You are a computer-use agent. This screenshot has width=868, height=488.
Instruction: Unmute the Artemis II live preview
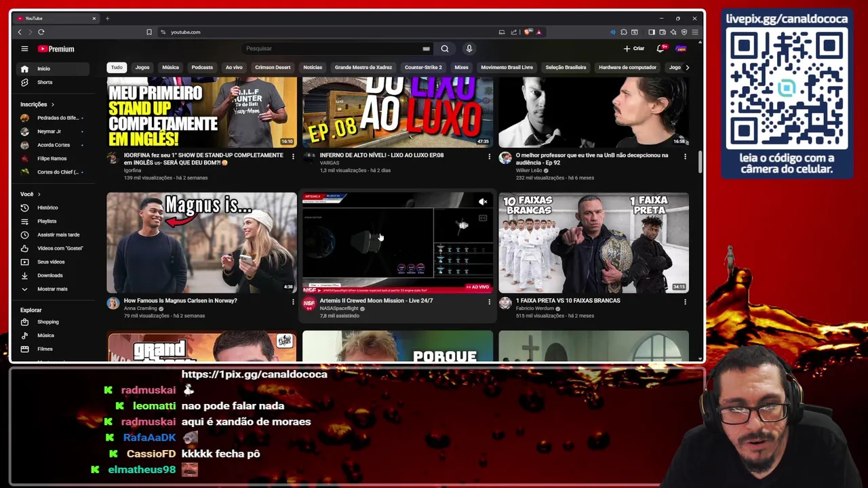click(x=483, y=202)
